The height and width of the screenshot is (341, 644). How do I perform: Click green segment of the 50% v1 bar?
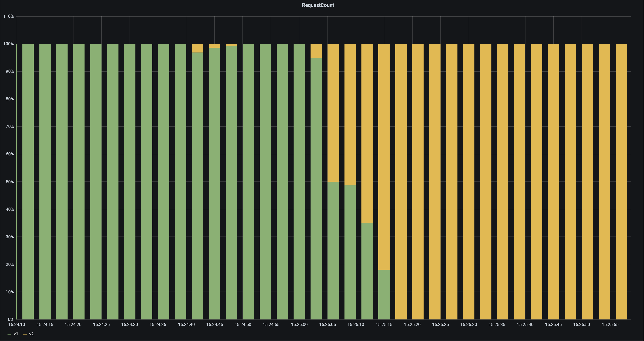[x=333, y=250]
